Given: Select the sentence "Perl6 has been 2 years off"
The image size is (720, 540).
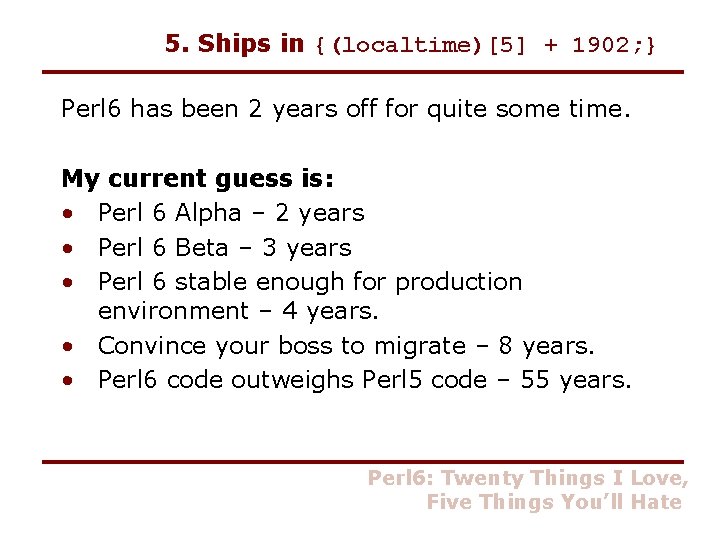Looking at the screenshot, I should [x=346, y=108].
